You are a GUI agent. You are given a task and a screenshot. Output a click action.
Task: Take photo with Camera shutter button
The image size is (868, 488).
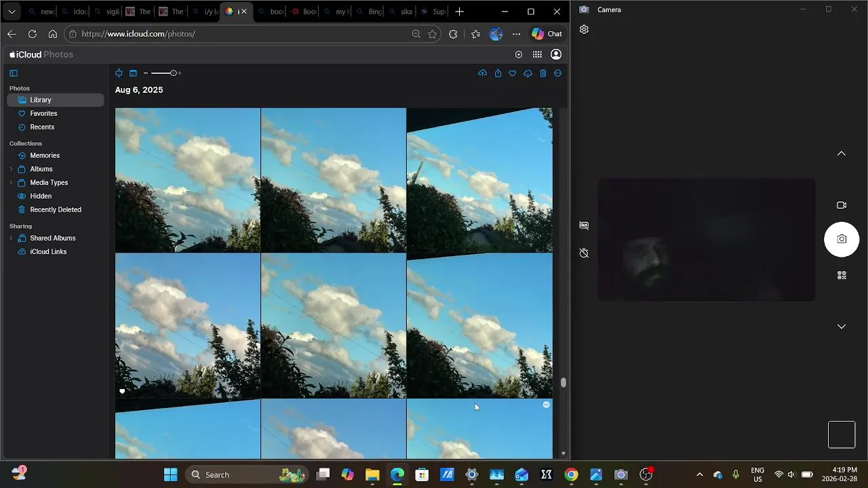[842, 239]
